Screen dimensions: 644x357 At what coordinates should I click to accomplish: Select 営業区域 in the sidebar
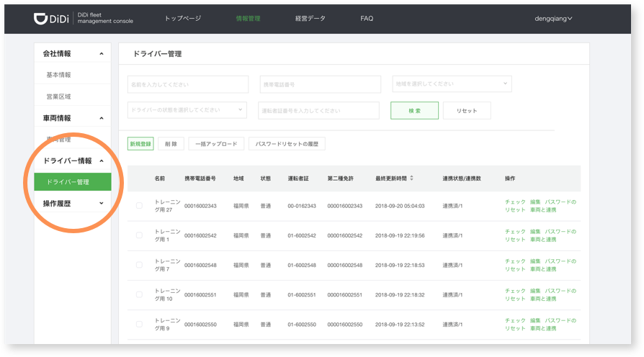[x=58, y=96]
